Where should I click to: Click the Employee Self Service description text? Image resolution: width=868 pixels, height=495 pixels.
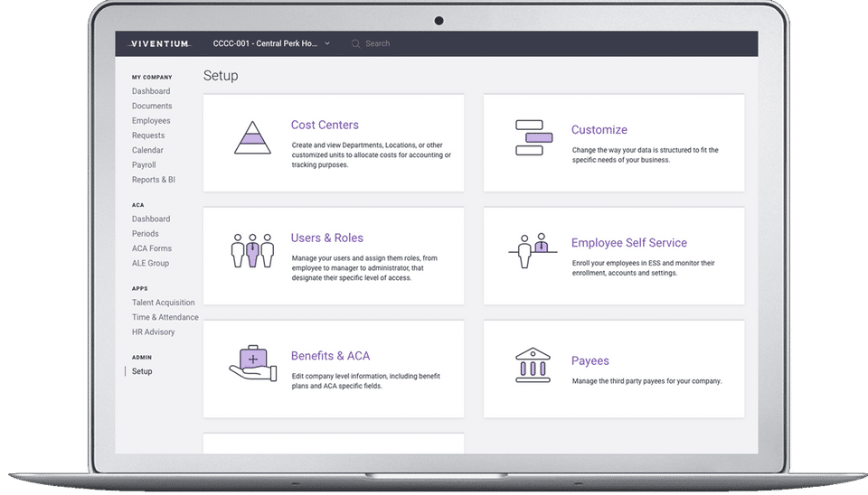point(643,268)
